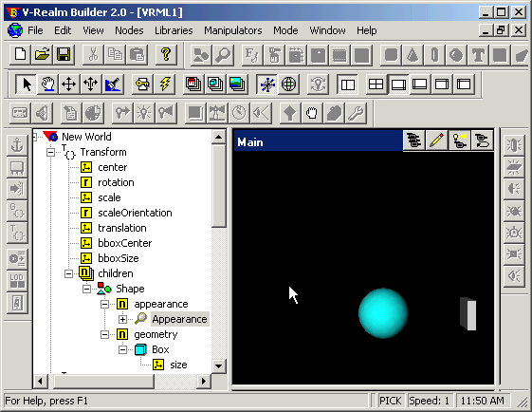532x412 pixels.
Task: Open the Window menu
Action: click(327, 30)
